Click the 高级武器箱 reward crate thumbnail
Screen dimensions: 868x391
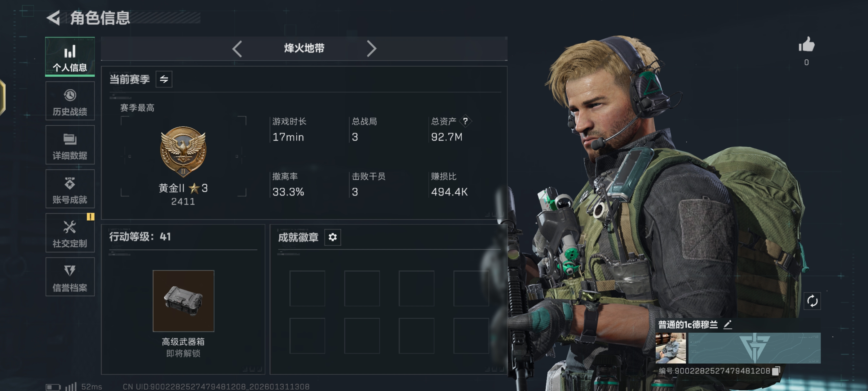point(183,301)
